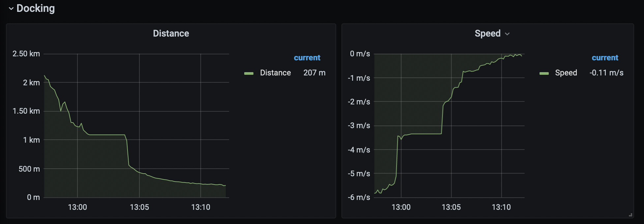Click the -3 m/s y-axis label
644x224 pixels.
coord(359,126)
